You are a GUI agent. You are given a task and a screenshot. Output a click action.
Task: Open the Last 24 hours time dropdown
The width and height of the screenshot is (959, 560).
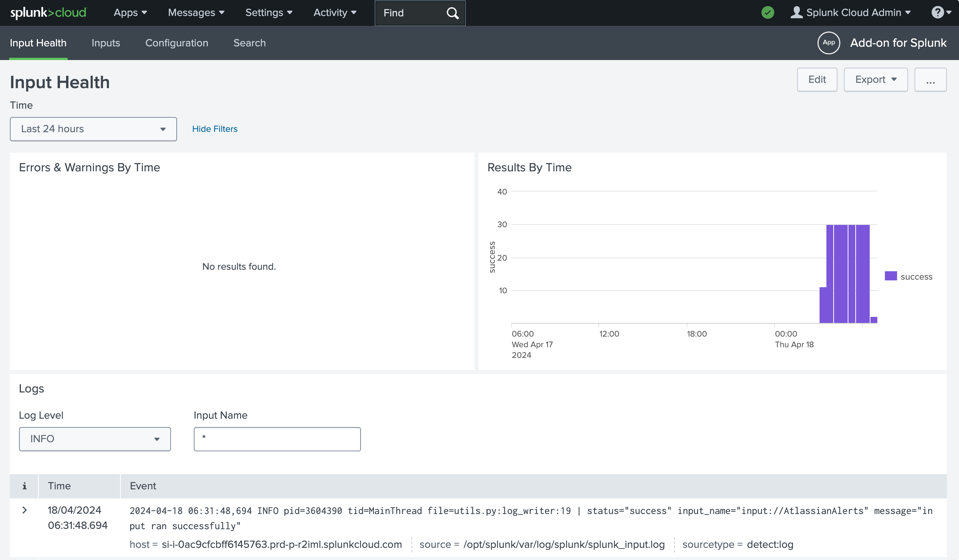coord(93,129)
